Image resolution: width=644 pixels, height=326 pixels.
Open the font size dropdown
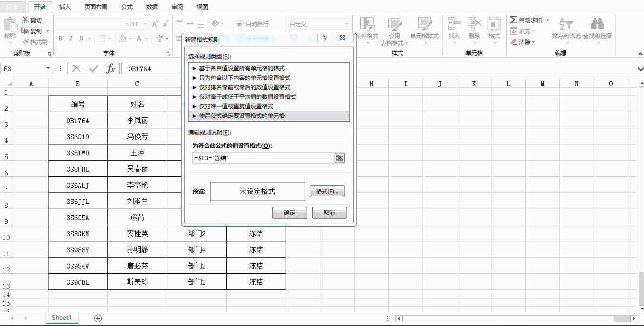pos(146,24)
